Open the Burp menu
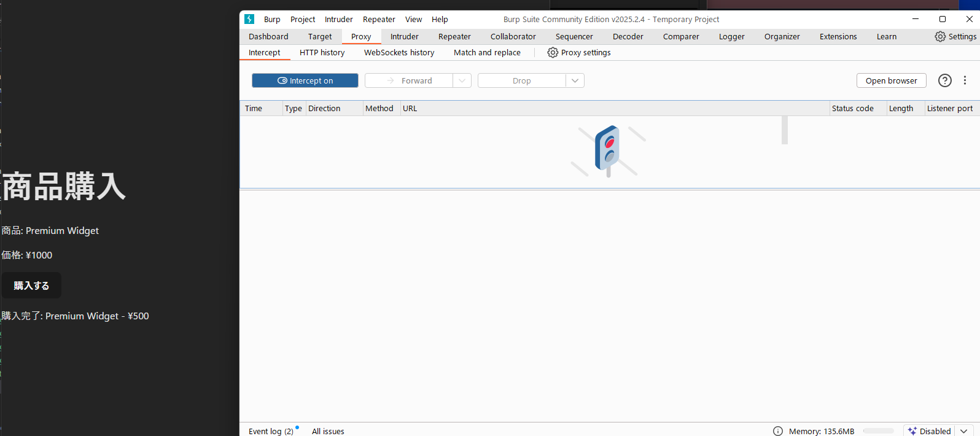This screenshot has height=436, width=980. pyautogui.click(x=272, y=19)
